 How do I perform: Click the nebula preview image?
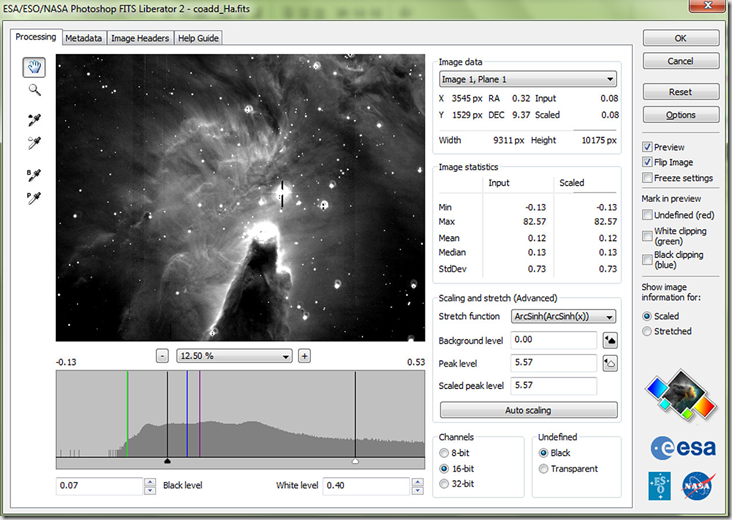click(240, 198)
